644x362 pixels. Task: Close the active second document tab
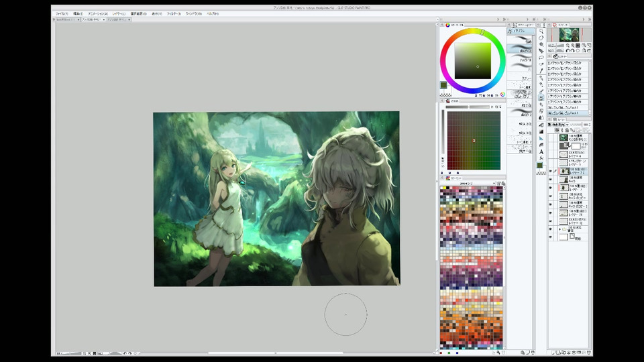coord(104,19)
